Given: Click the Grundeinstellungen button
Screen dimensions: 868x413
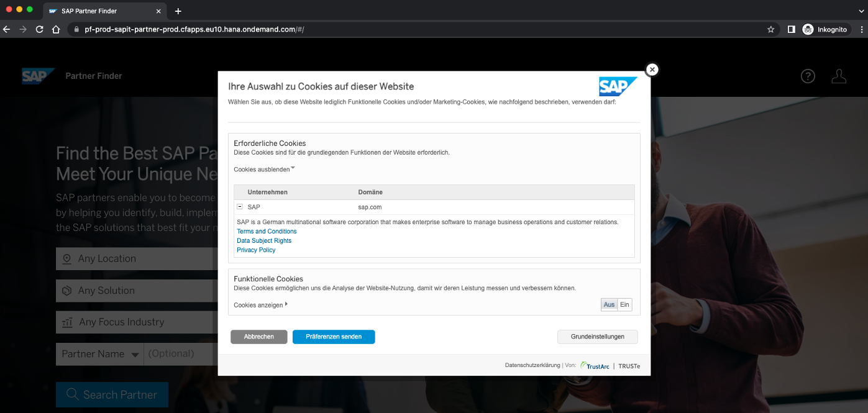Looking at the screenshot, I should [x=598, y=337].
